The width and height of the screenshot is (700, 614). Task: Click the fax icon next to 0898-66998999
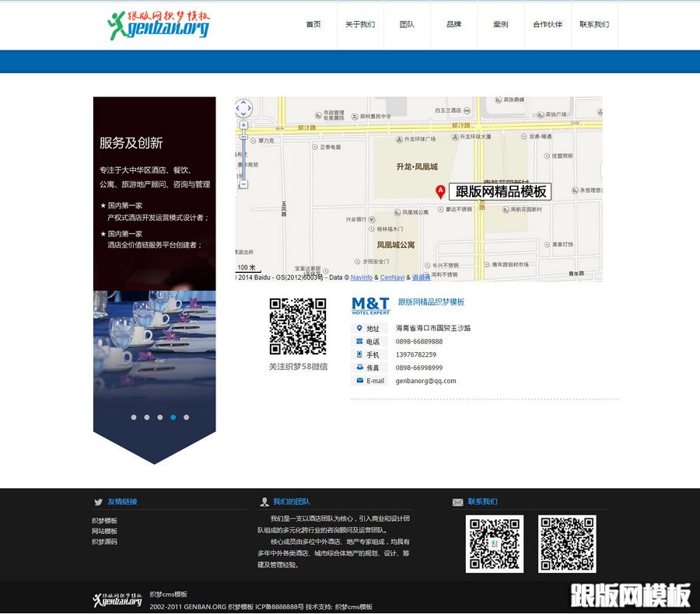pos(359,367)
